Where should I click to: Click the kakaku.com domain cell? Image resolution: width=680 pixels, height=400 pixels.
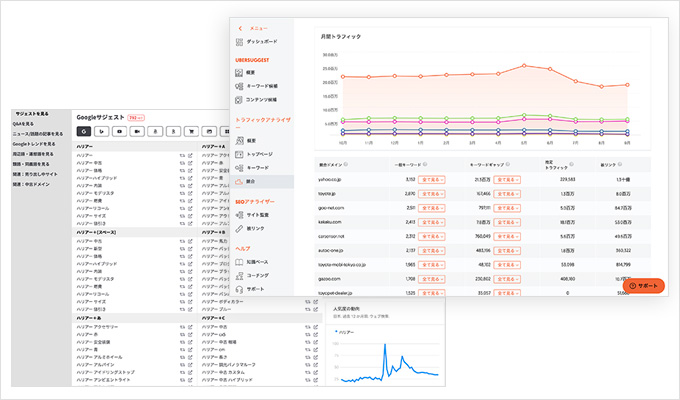pyautogui.click(x=330, y=222)
